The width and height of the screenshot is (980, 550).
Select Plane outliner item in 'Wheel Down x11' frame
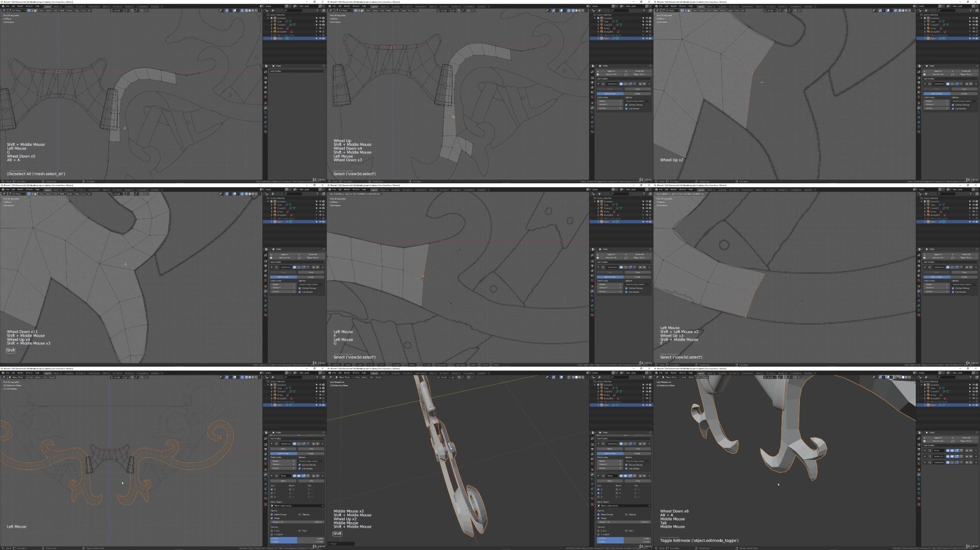[279, 221]
